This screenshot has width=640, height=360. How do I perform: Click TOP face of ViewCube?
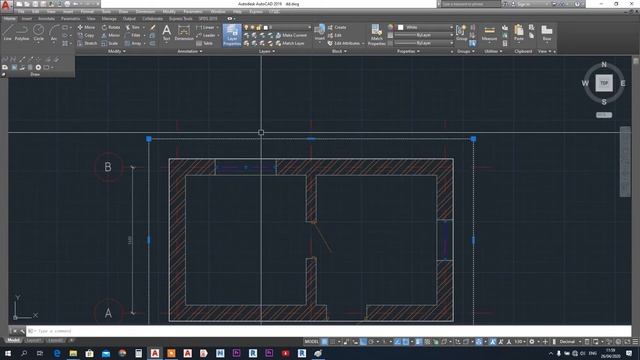(604, 83)
